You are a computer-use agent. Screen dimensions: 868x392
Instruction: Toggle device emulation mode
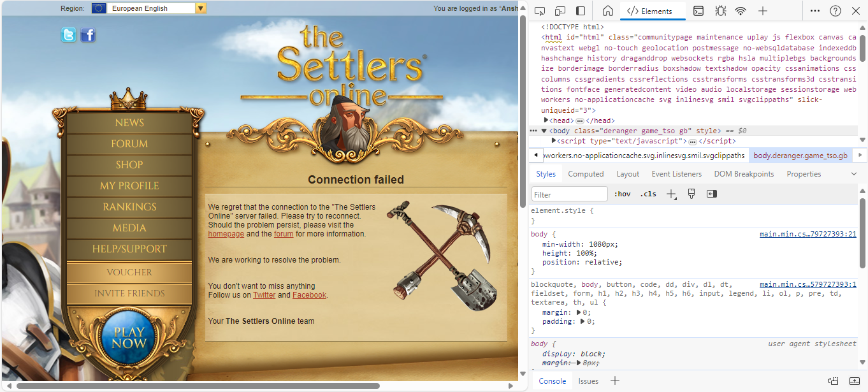[x=560, y=11]
